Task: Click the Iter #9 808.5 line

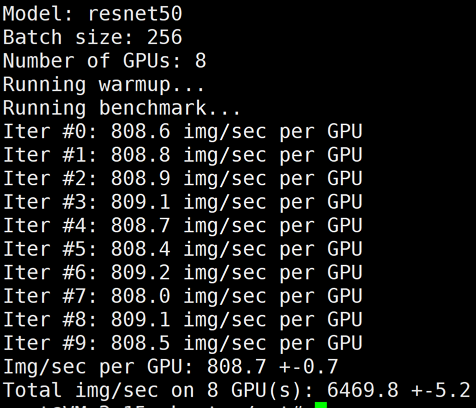Action: tap(183, 344)
